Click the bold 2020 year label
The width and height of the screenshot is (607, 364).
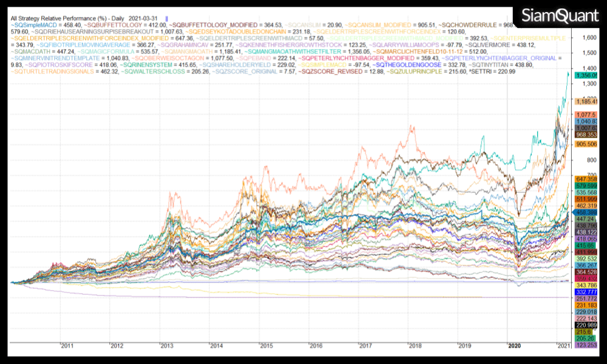pyautogui.click(x=514, y=345)
